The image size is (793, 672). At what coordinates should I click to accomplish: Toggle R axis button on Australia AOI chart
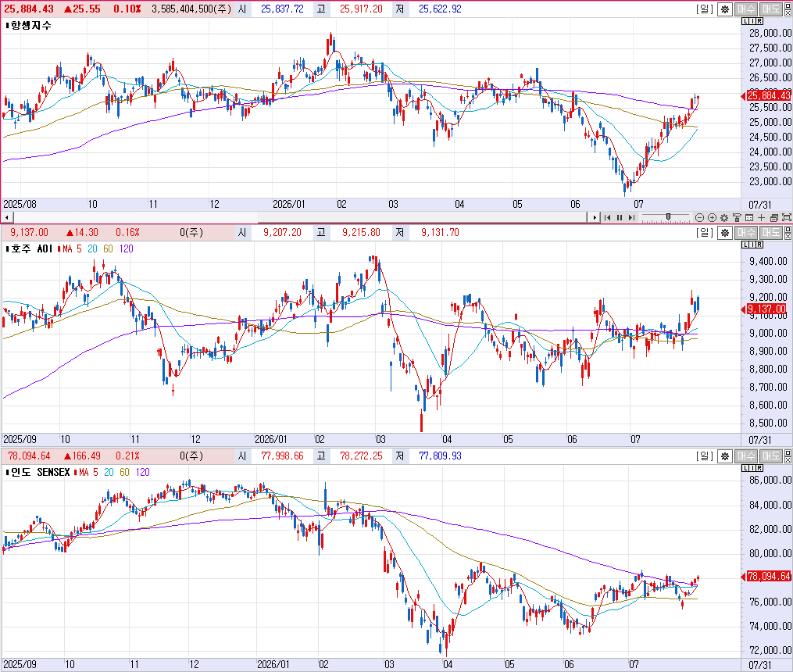pyautogui.click(x=759, y=245)
